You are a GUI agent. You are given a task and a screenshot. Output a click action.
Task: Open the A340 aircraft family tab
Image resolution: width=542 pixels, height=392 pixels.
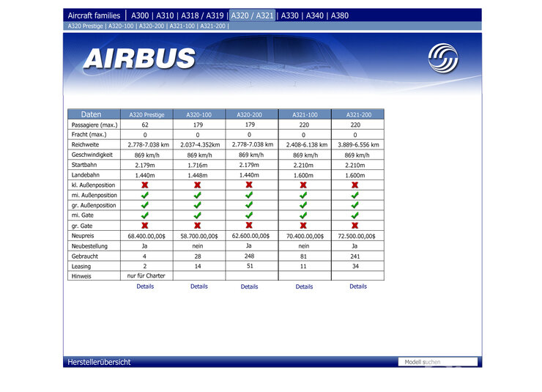tap(314, 15)
